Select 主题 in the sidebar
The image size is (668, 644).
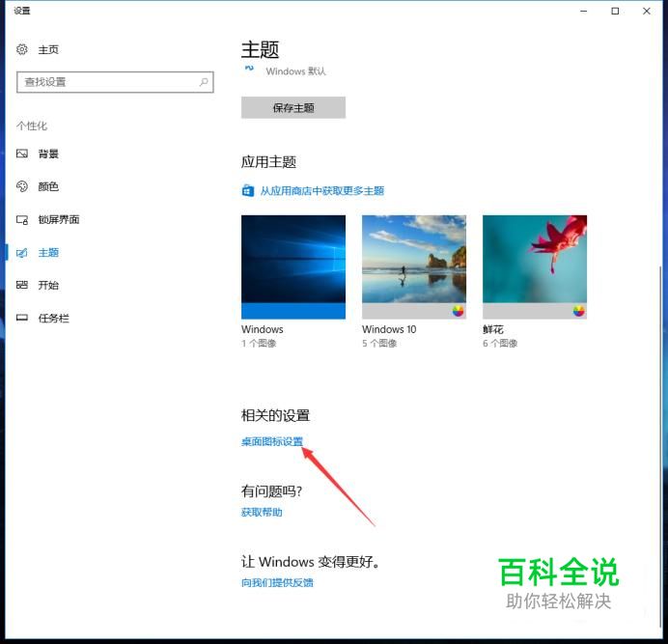tap(48, 253)
